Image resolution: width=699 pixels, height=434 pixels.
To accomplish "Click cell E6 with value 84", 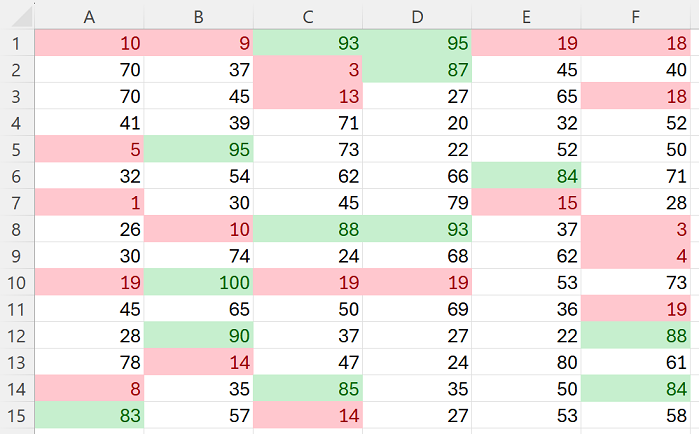I will point(526,176).
